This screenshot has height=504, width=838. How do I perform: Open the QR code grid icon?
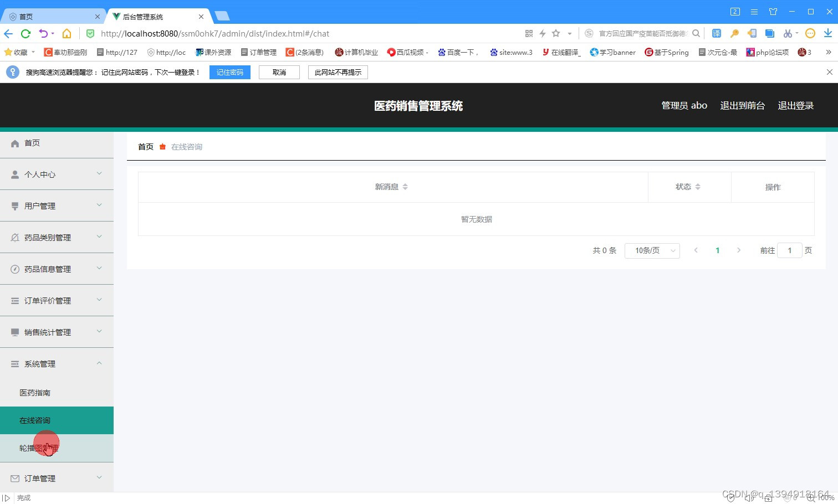(x=529, y=34)
